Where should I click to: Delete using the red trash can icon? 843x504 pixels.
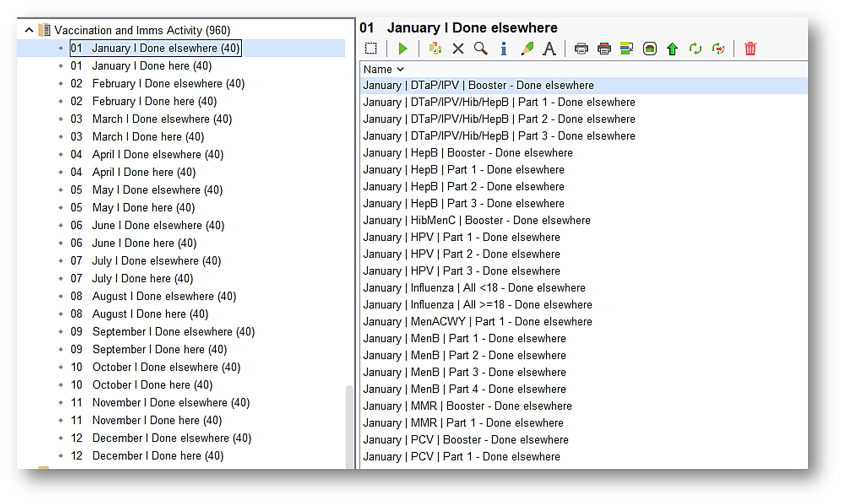coord(750,49)
